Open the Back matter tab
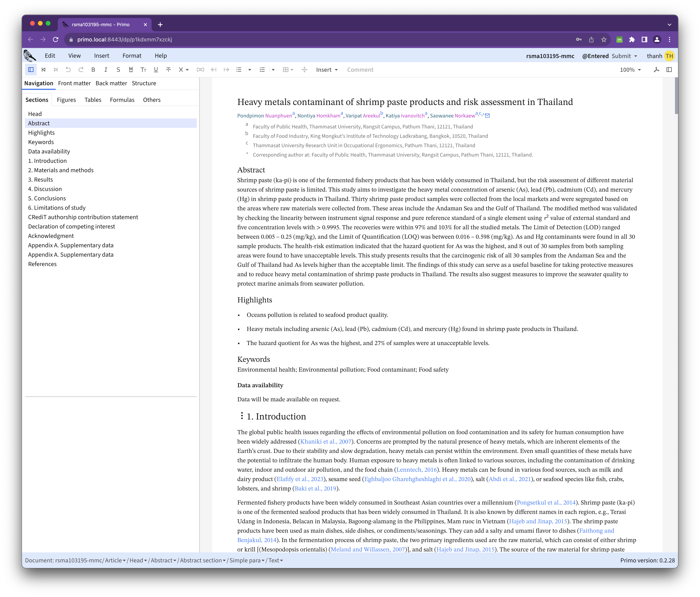 click(x=111, y=83)
